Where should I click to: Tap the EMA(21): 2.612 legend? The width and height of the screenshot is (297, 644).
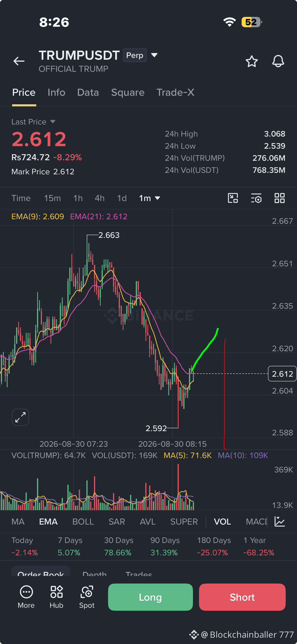point(99,217)
